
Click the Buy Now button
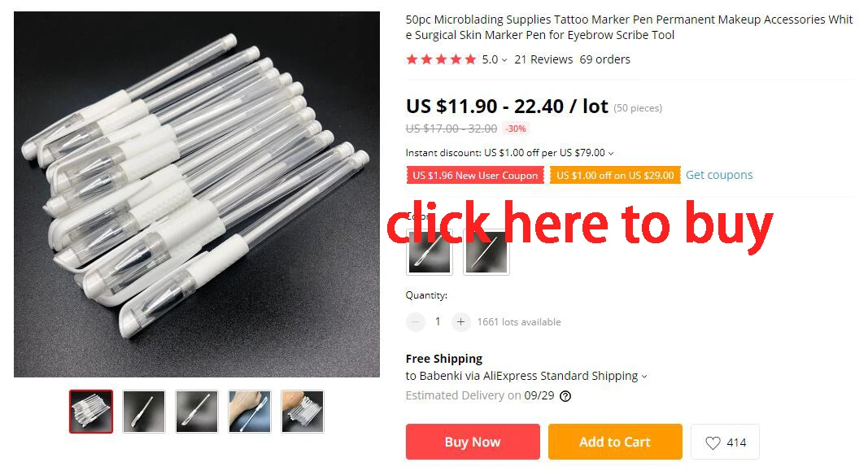473,442
